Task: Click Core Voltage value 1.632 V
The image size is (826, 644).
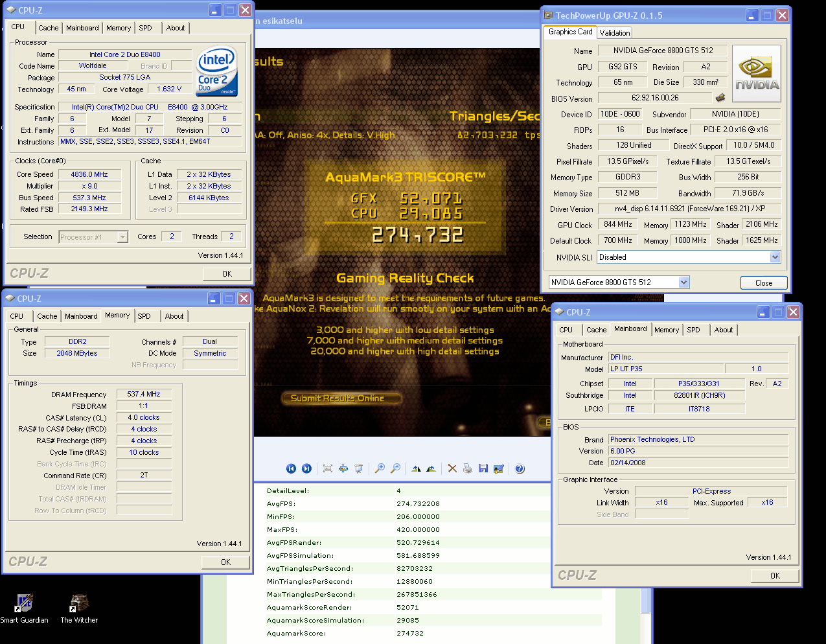Action: pyautogui.click(x=170, y=89)
